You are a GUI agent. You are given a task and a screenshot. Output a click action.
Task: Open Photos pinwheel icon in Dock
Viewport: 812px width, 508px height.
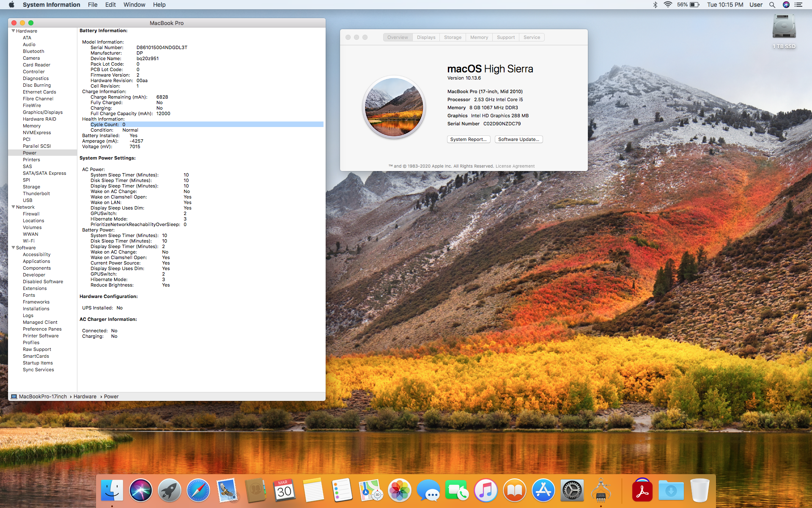[400, 491]
